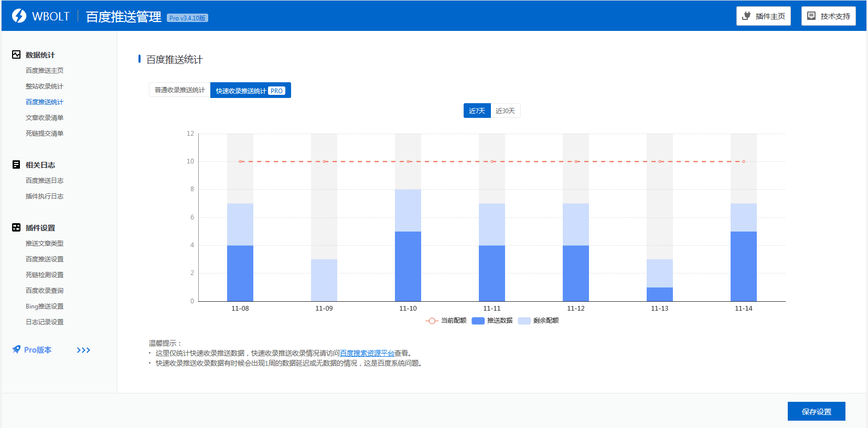
Task: Click the WBOLT lightning logo icon
Action: click(19, 16)
